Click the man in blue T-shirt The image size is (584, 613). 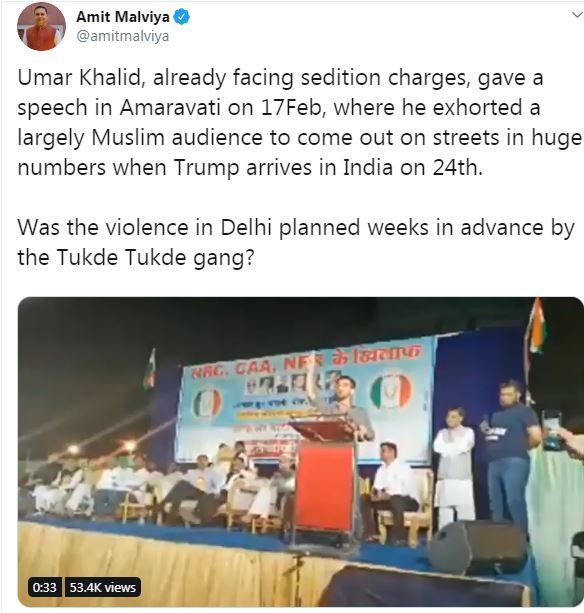509,453
